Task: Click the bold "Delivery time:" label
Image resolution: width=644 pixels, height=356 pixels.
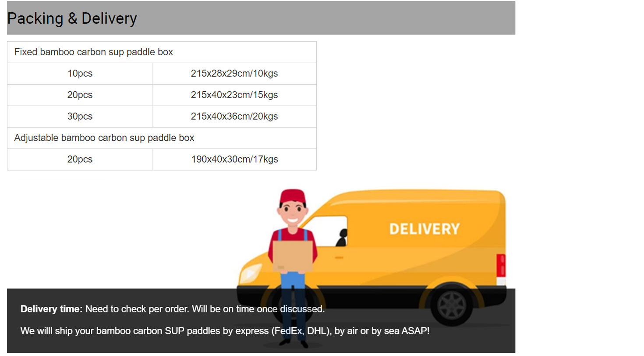Action: tap(52, 309)
